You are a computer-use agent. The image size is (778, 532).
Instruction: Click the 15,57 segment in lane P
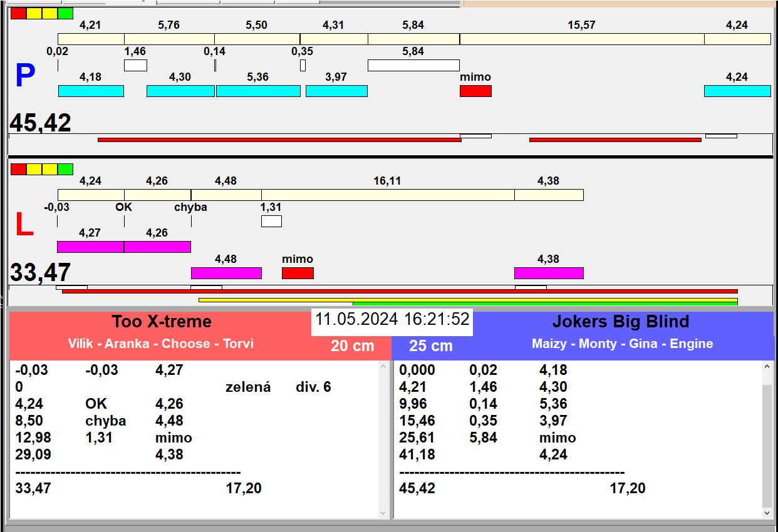tap(582, 39)
